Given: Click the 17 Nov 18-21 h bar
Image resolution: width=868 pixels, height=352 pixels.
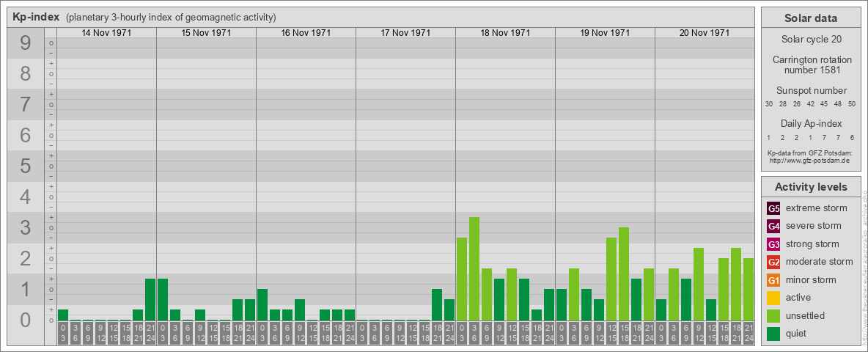Looking at the screenshot, I should 437,304.
